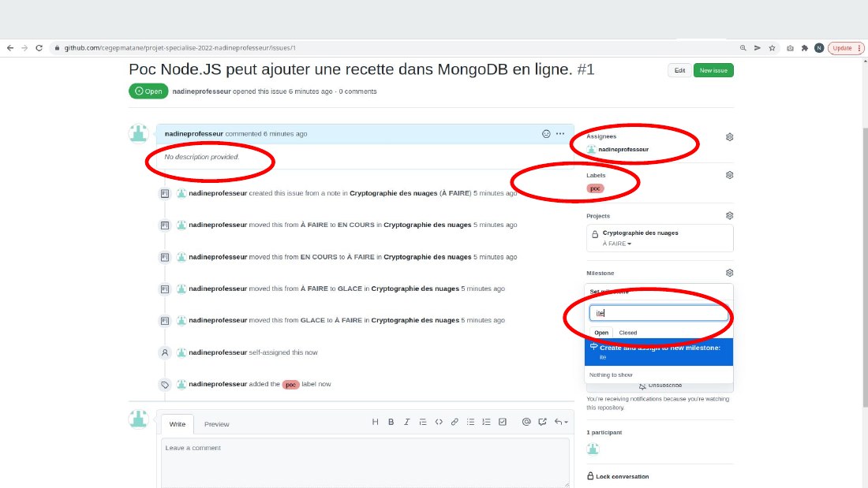
Task: Click nadineprofesseur in self-assigned event
Action: [x=218, y=352]
